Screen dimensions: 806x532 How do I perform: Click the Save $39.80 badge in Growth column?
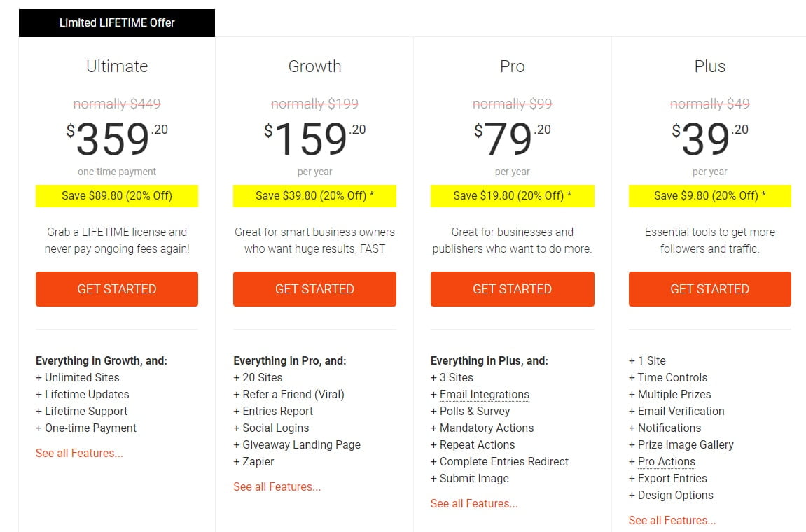pyautogui.click(x=314, y=196)
